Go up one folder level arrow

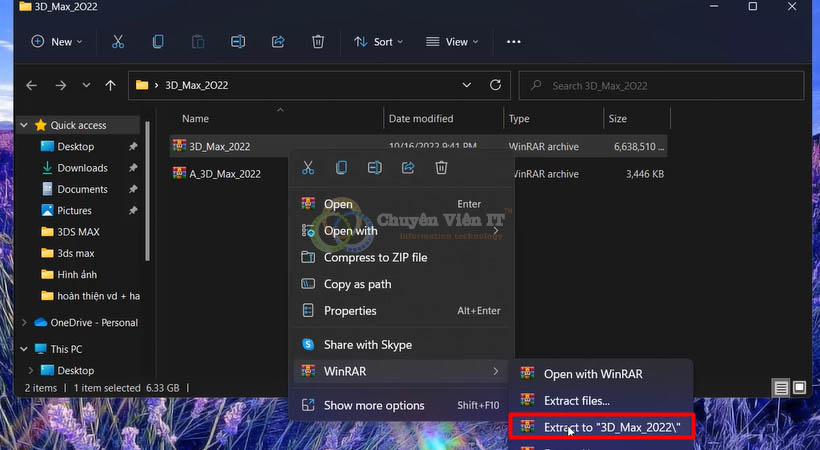pyautogui.click(x=111, y=86)
